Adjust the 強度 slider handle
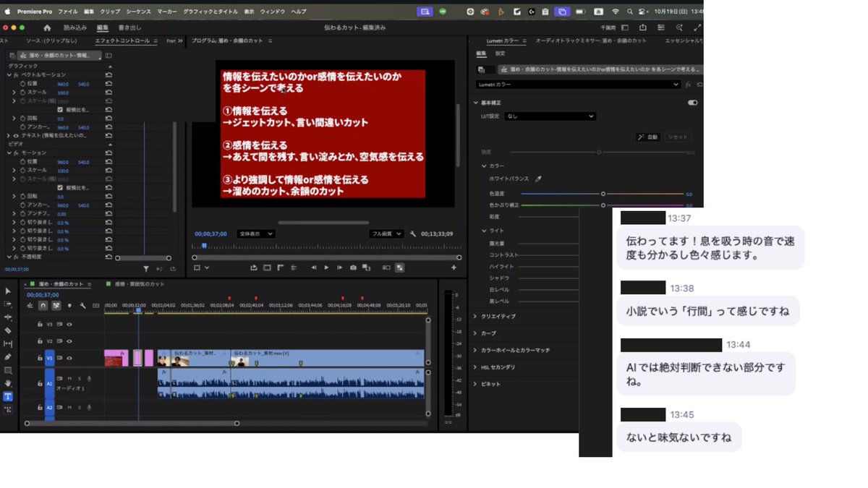 599,152
